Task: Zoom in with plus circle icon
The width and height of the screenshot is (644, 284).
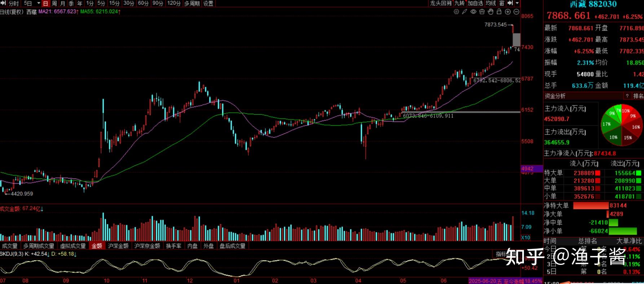Action: (x=508, y=12)
